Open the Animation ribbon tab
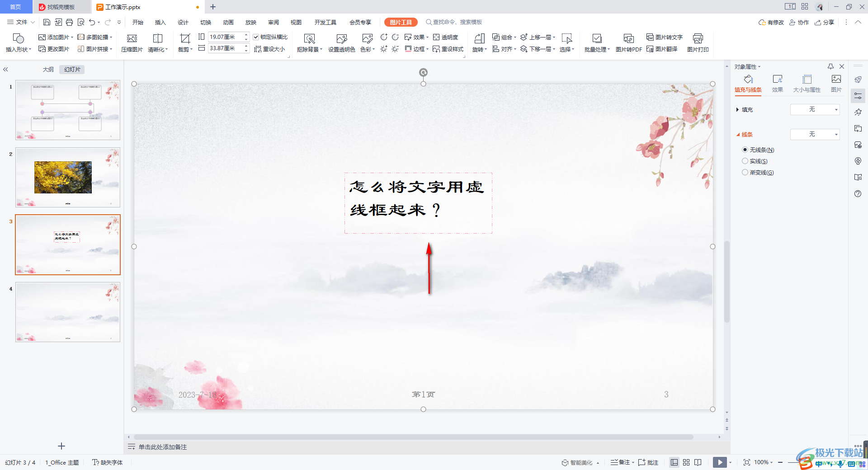Viewport: 868px width, 470px height. tap(228, 22)
